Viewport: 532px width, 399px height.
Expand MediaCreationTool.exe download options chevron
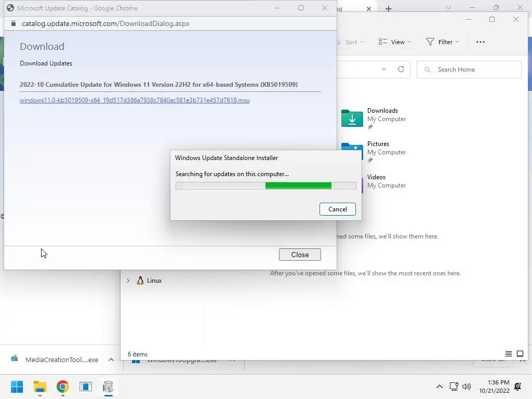(x=111, y=360)
